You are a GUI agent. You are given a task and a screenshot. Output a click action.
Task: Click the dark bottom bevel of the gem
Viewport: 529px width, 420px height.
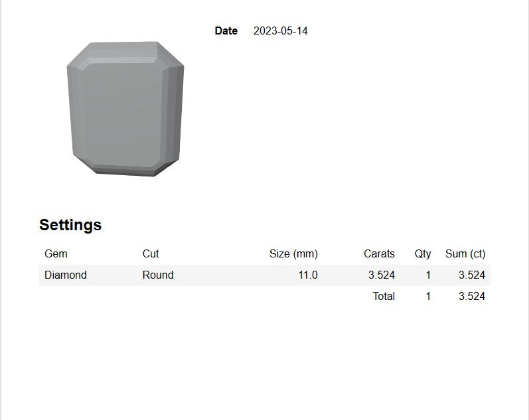126,171
